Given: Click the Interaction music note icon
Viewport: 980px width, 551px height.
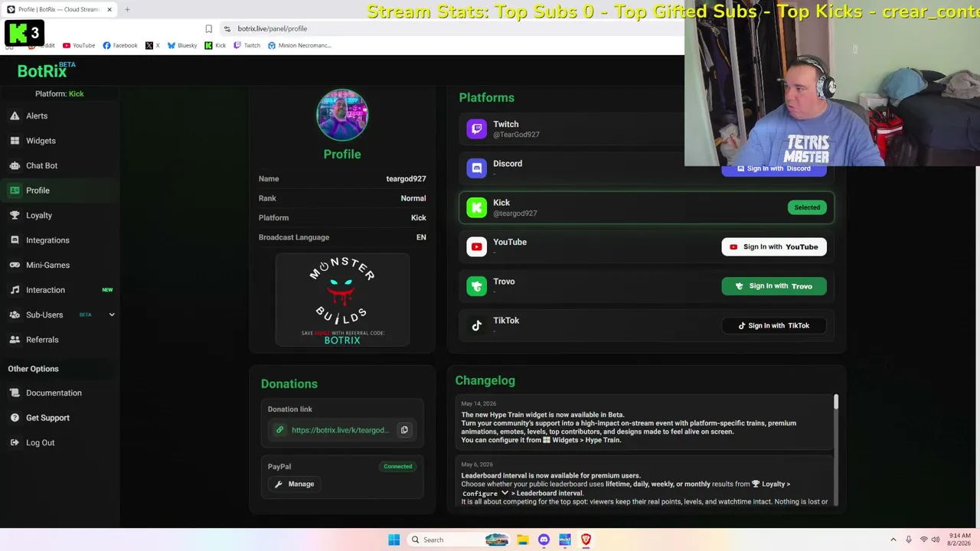Looking at the screenshot, I should [15, 290].
